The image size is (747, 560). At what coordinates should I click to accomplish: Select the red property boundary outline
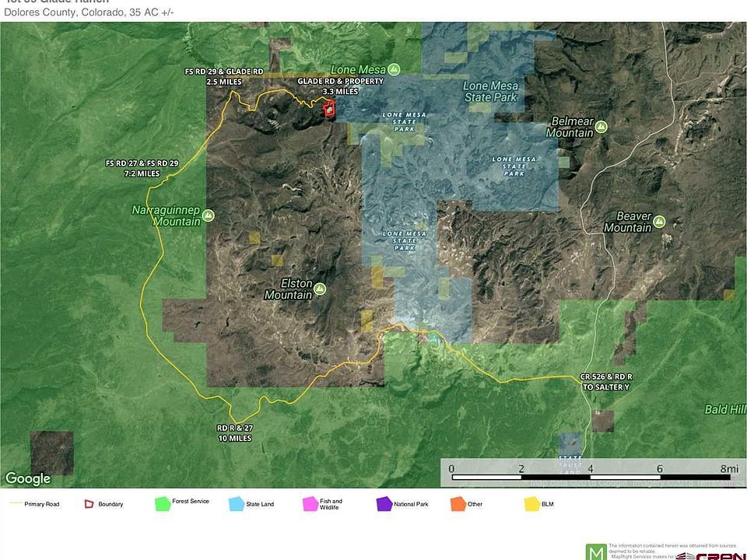pyautogui.click(x=328, y=109)
